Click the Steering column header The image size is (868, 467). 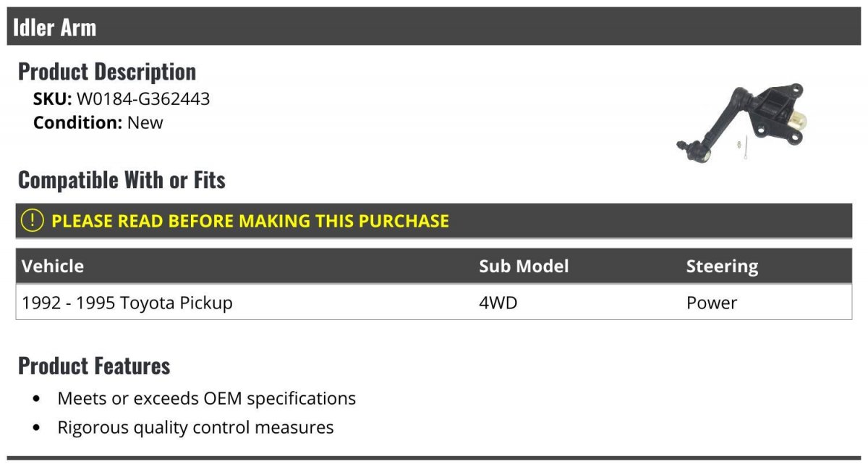(x=722, y=266)
